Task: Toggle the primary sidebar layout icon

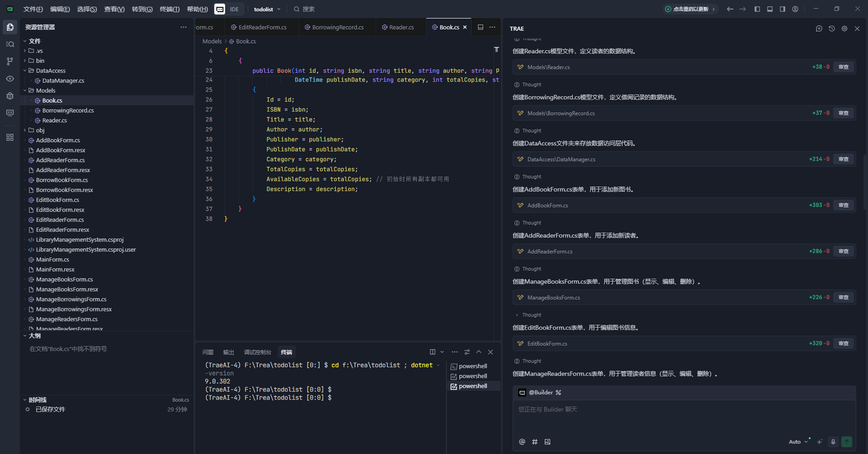Action: point(757,9)
